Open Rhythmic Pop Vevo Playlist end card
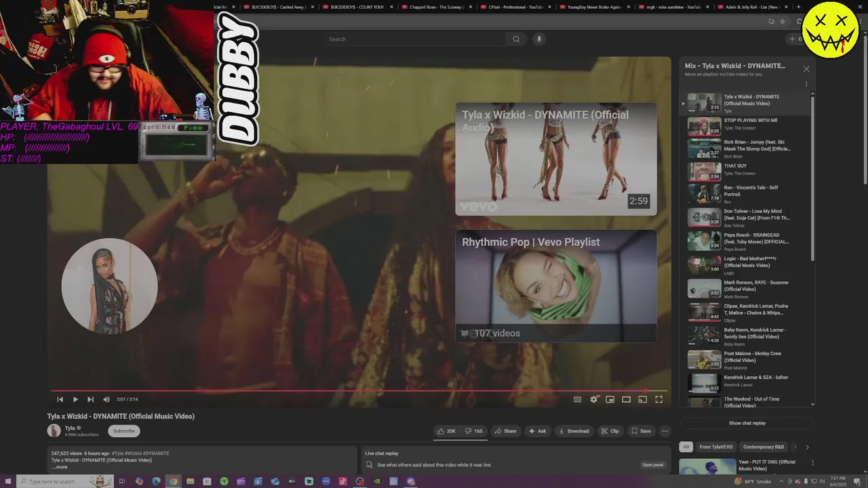Screen dimensions: 868x488 [556, 286]
